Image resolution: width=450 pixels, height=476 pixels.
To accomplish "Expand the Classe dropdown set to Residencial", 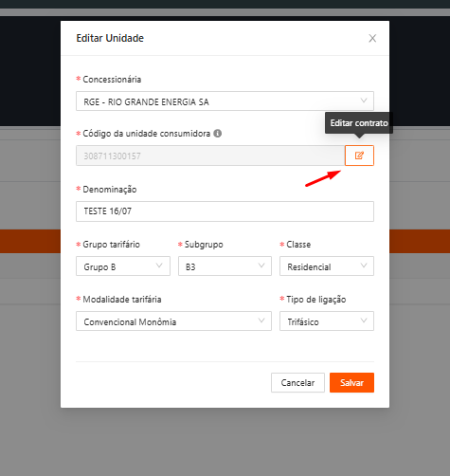I will pyautogui.click(x=327, y=266).
